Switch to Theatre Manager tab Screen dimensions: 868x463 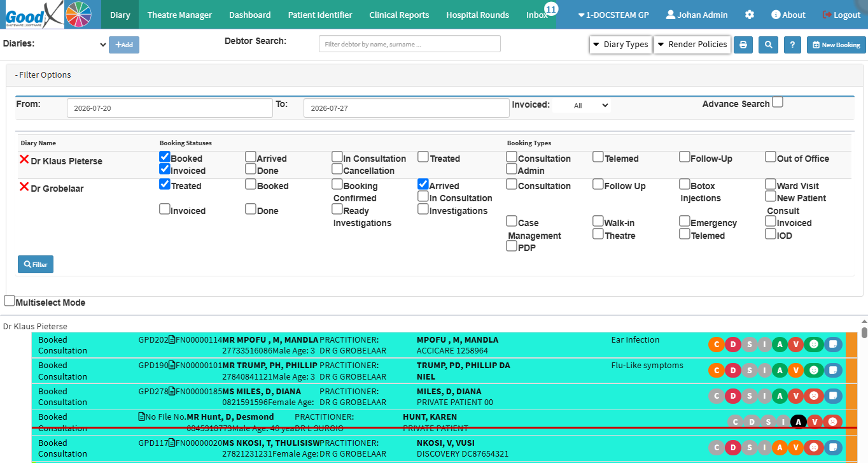pyautogui.click(x=179, y=15)
